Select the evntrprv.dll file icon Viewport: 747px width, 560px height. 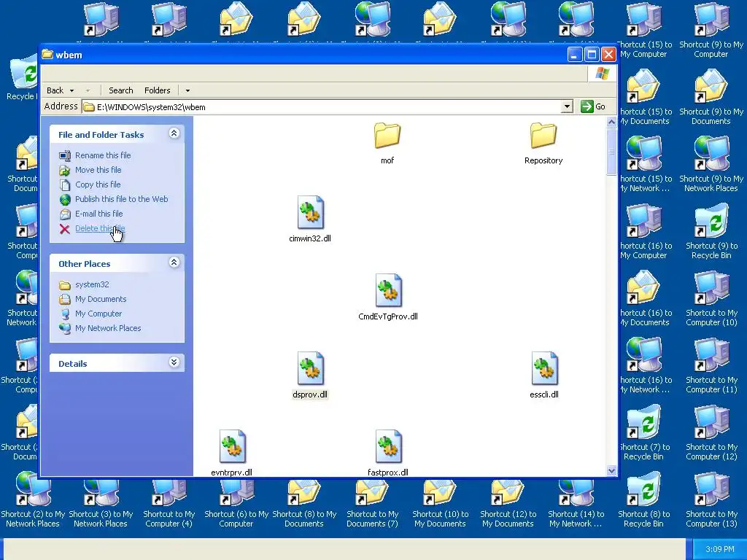pos(232,447)
